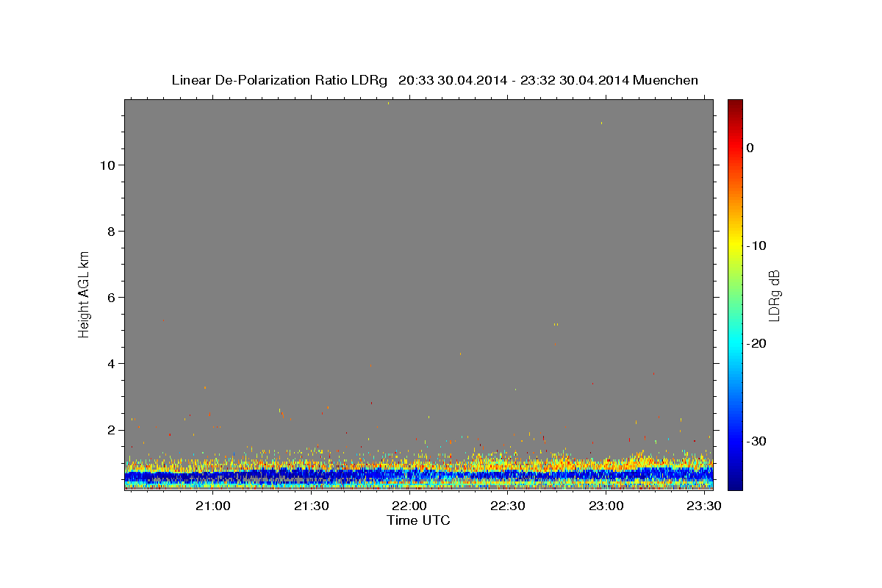
Task: Click the height tick label 8
Action: pos(110,232)
